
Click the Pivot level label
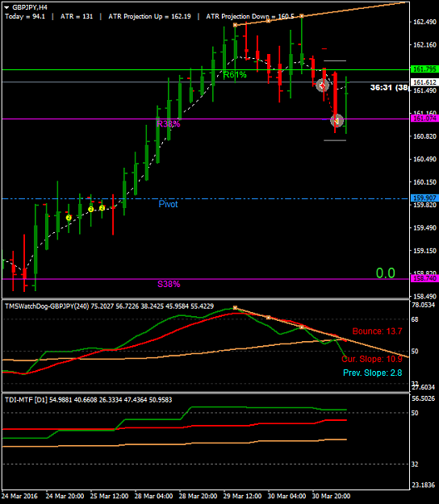click(x=168, y=204)
